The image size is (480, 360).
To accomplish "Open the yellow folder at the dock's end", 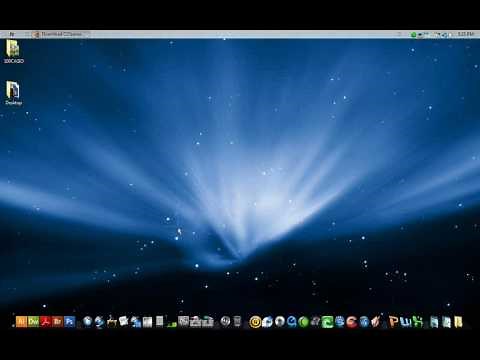I will pos(459,322).
